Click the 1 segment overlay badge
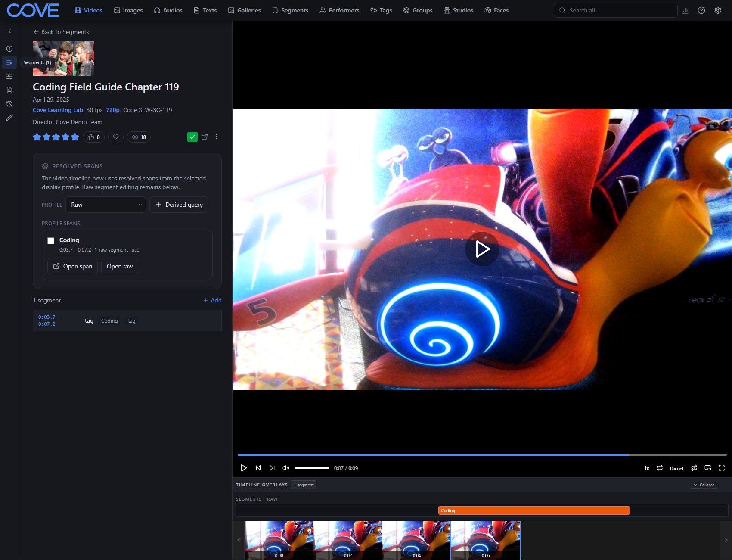Viewport: 732px width, 560px height. click(304, 485)
